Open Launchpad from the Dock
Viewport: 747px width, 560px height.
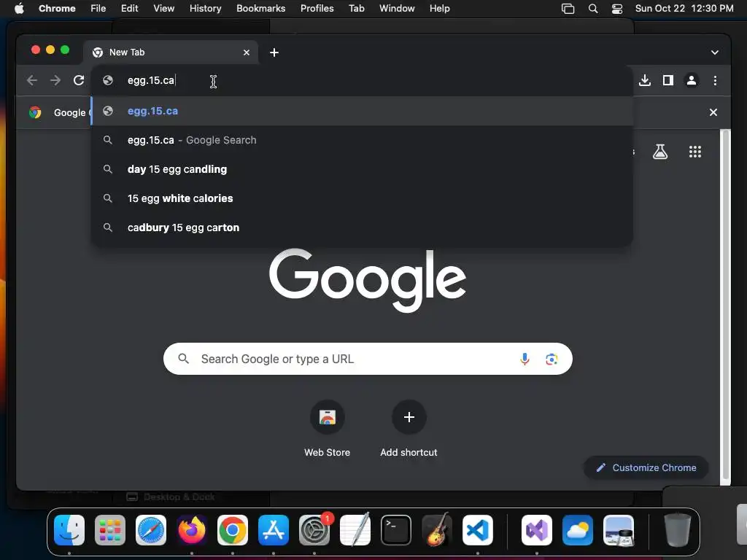(110, 530)
